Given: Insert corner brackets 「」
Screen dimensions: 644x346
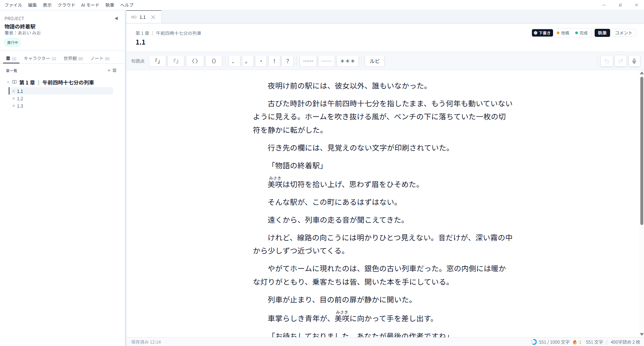Looking at the screenshot, I should pos(157,61).
